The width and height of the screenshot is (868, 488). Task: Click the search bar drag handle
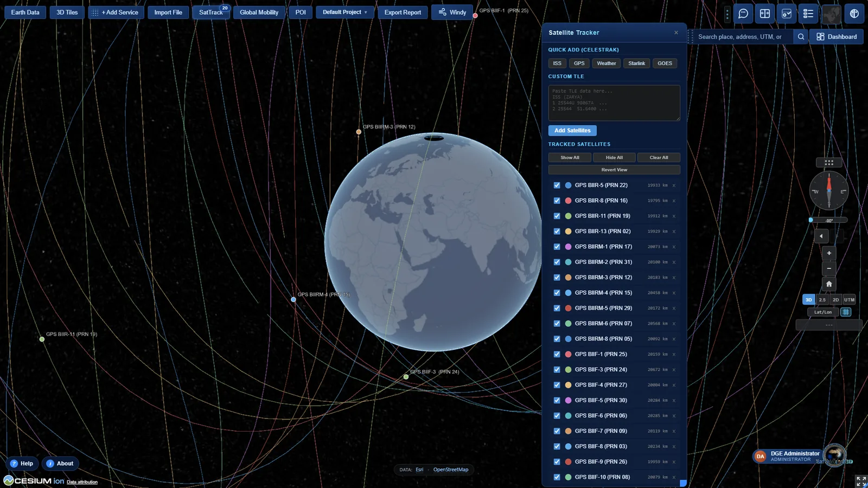[691, 36]
